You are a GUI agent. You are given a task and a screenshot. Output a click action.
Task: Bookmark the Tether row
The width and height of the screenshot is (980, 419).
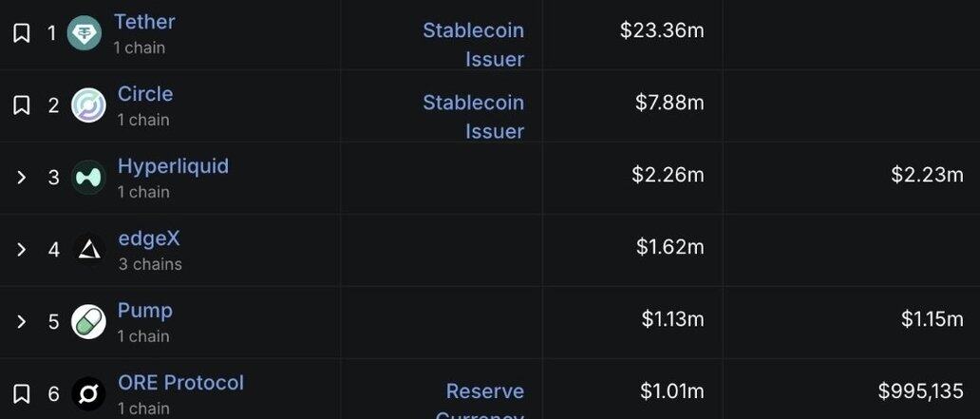click(22, 33)
